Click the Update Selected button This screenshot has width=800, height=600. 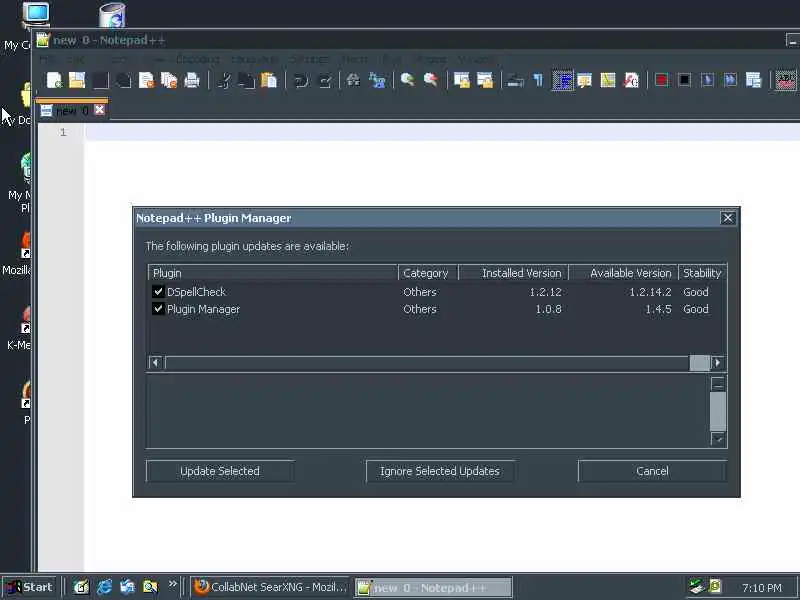point(220,471)
